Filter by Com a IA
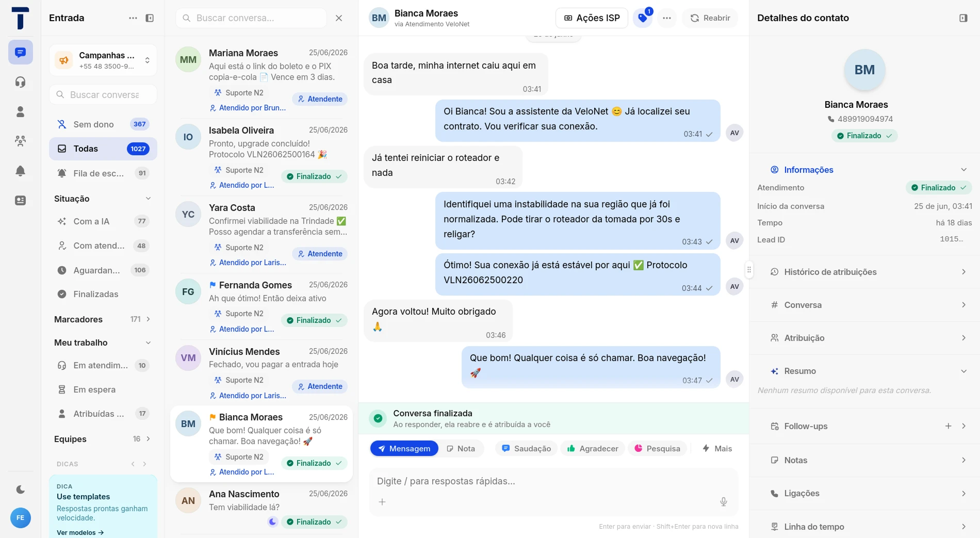Image resolution: width=980 pixels, height=538 pixels. [103, 221]
